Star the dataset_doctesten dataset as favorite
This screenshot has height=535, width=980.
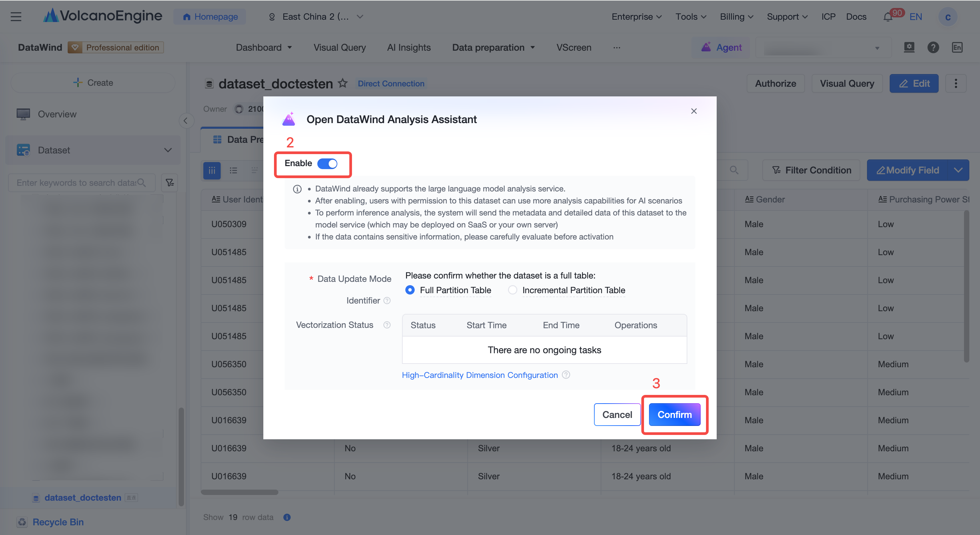click(343, 83)
